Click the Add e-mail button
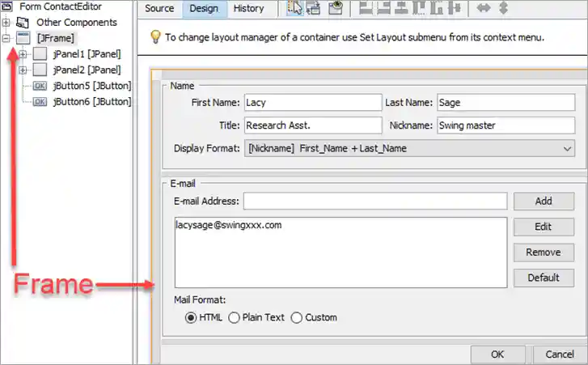588x365 pixels. click(x=544, y=201)
